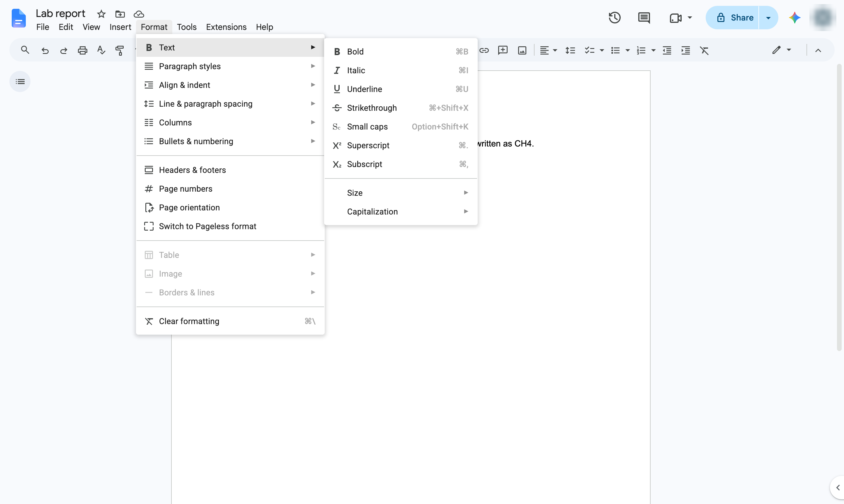Viewport: 844px width, 504px height.
Task: Click the vertical scrollbar on right edge
Action: click(x=839, y=207)
